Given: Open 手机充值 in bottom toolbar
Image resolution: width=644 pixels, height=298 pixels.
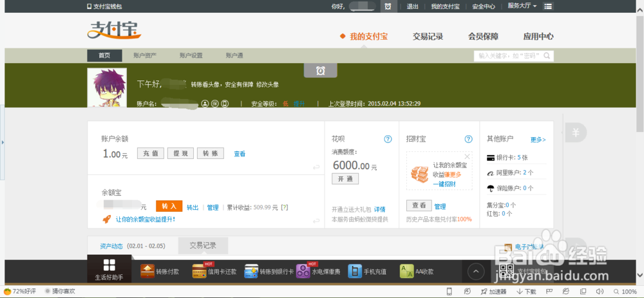Looking at the screenshot, I should pos(367,272).
